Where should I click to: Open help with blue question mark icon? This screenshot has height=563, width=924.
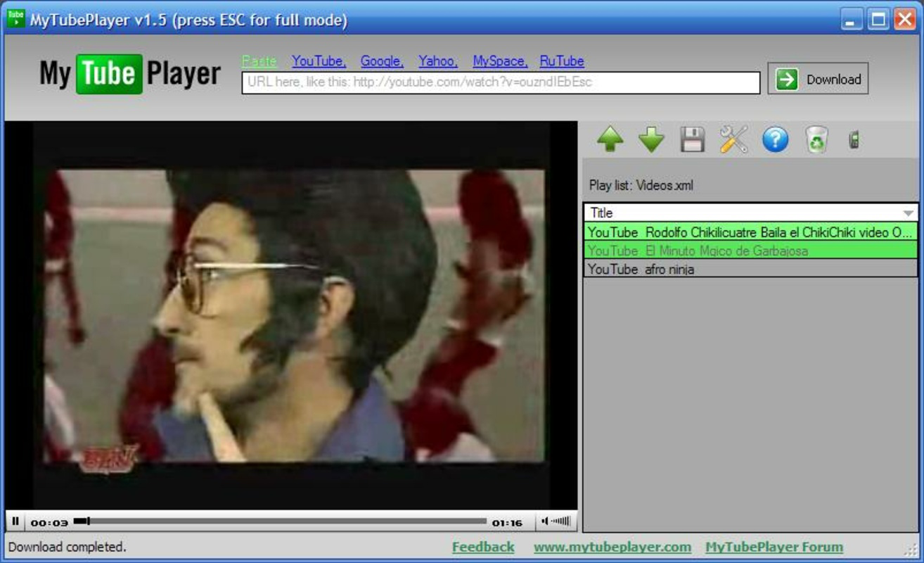775,139
